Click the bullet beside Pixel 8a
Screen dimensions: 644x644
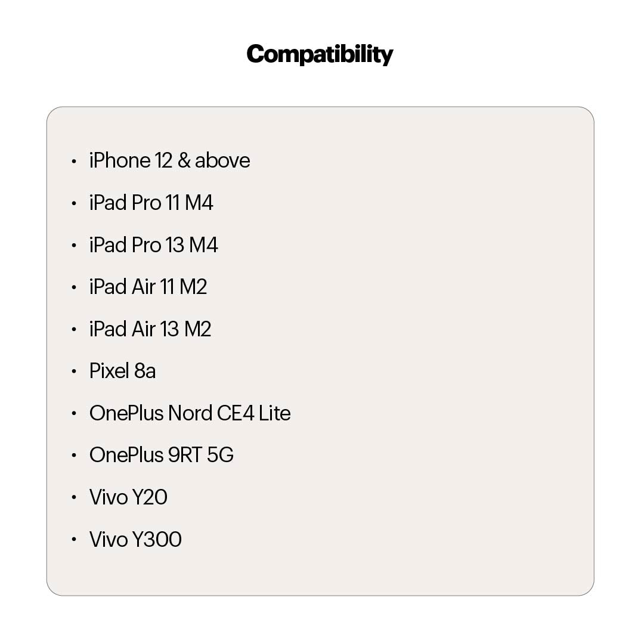[x=74, y=371]
